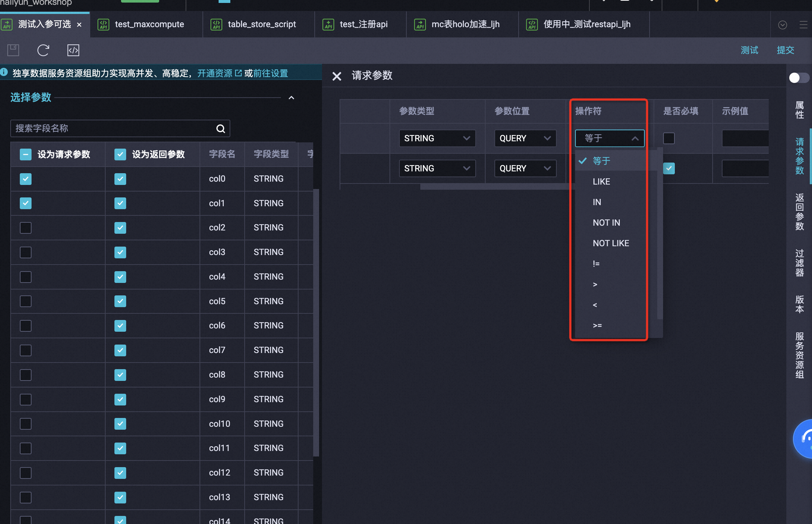The height and width of the screenshot is (524, 812).
Task: Check 设为请求参数 for col2
Action: click(26, 228)
